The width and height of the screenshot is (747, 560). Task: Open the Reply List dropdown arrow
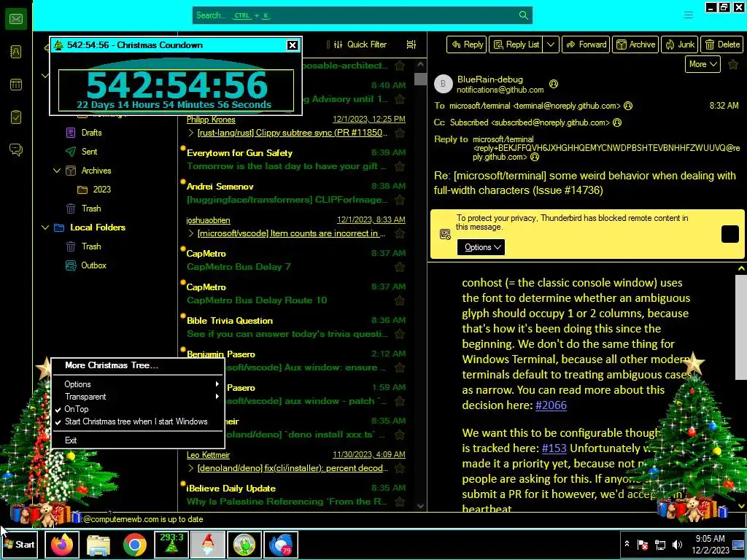click(x=550, y=44)
